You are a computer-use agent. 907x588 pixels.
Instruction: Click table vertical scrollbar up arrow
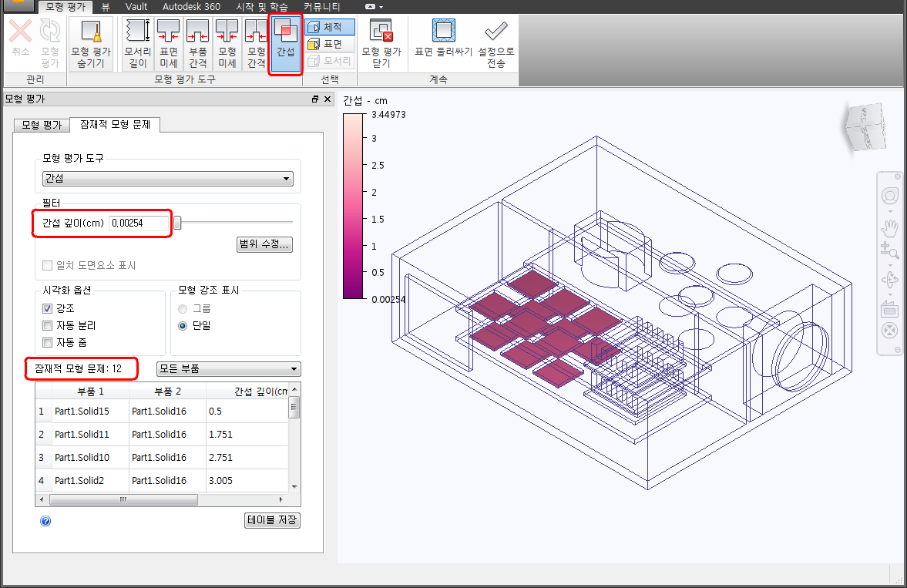point(294,389)
